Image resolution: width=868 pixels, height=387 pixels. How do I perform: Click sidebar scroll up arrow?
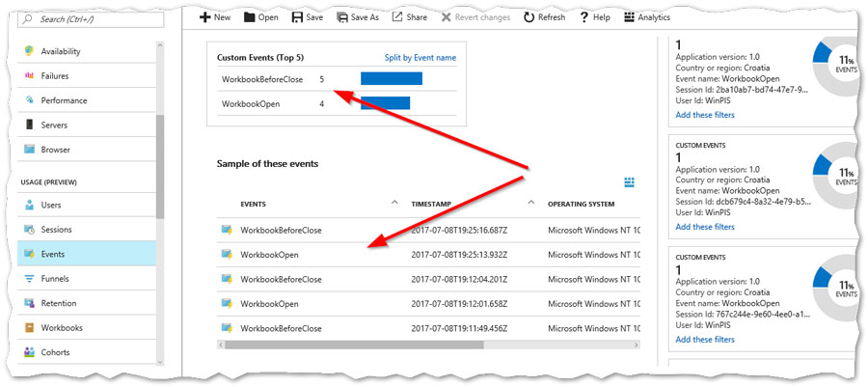coord(160,44)
